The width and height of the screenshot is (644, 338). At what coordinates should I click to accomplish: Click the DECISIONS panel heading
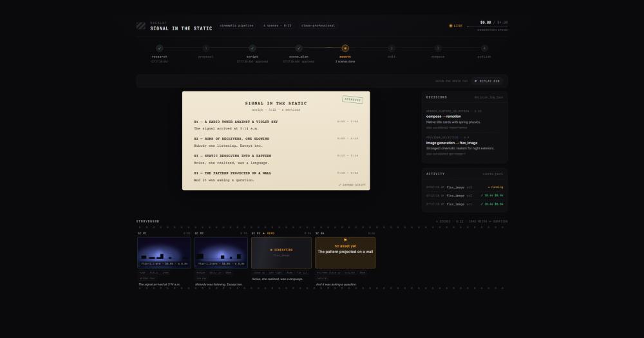point(437,97)
